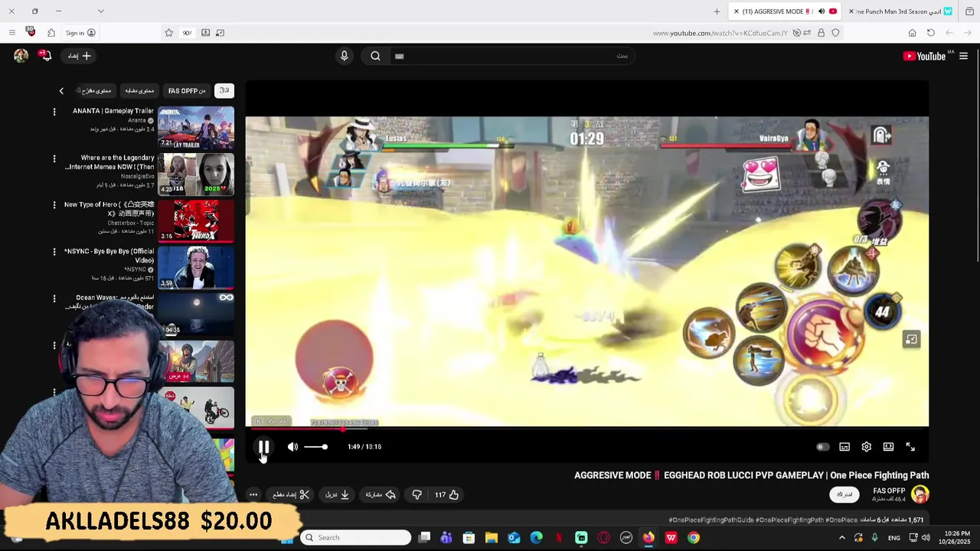Viewport: 980px width, 551px height.
Task: Click the Share arrow button
Action: [381, 495]
